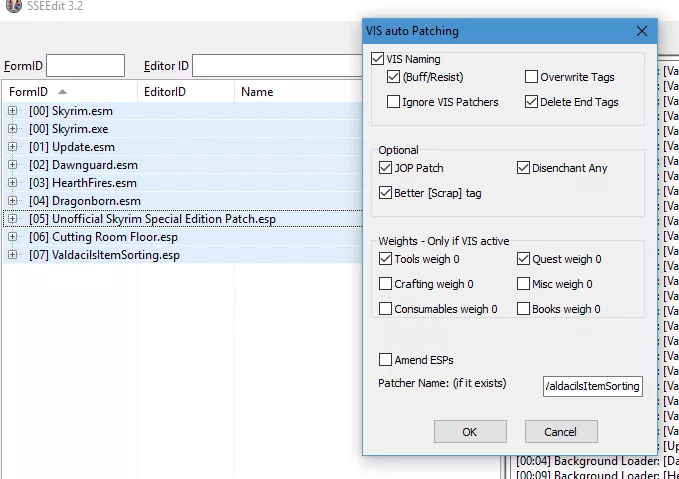Sort by the FormID column header

pyautogui.click(x=70, y=91)
